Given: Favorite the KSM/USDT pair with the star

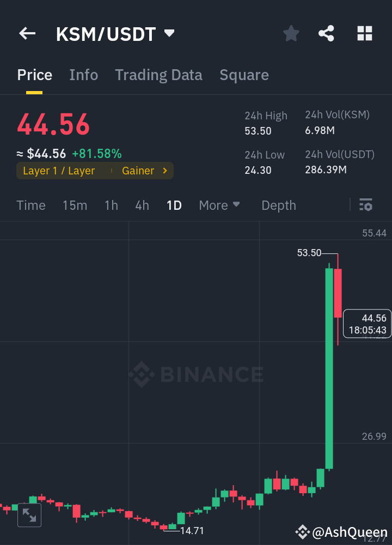Looking at the screenshot, I should pyautogui.click(x=291, y=33).
